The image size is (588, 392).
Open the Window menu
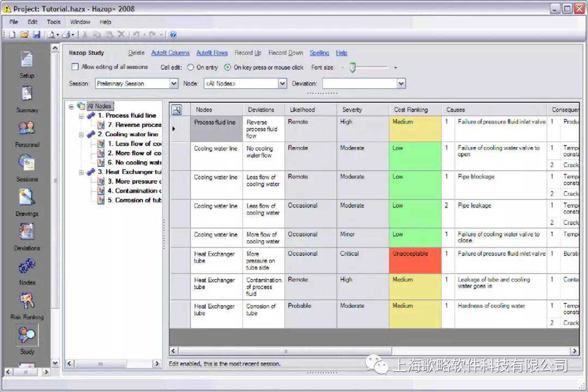pyautogui.click(x=80, y=22)
